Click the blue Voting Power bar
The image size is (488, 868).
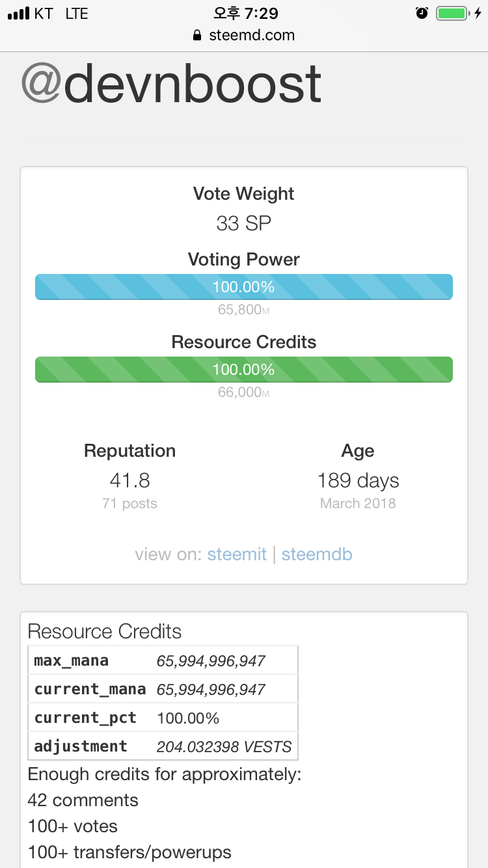(244, 287)
